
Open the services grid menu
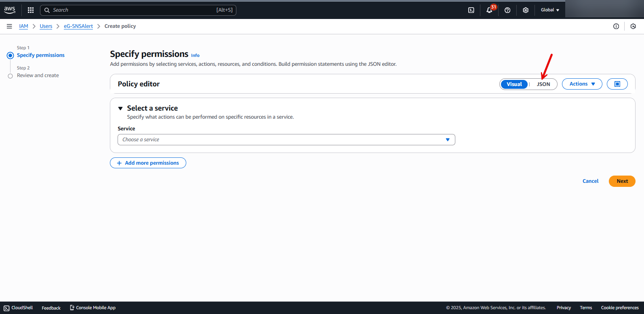coord(31,10)
